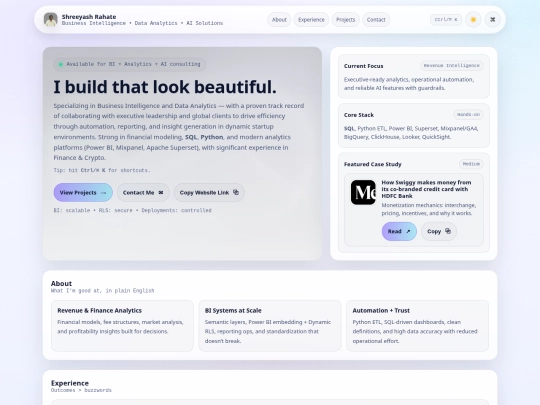Click the 'I build that look beautiful.' headline
This screenshot has width=540, height=405.
coord(165,87)
